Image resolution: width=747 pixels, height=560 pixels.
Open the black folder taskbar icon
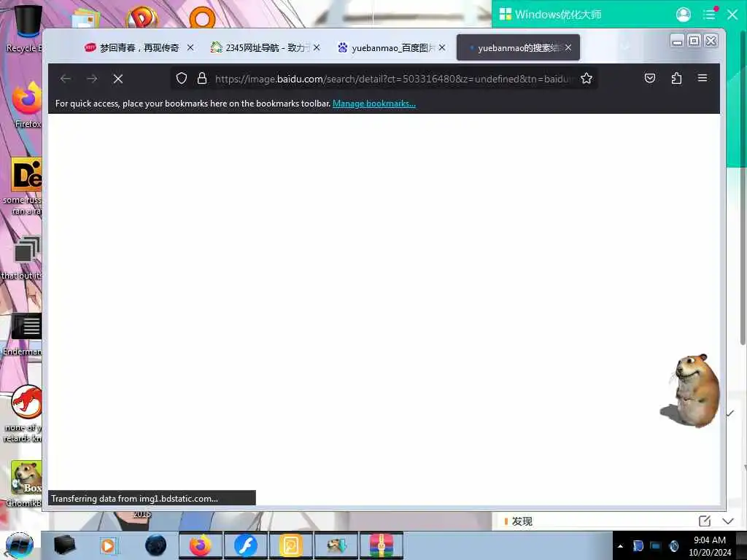coord(65,545)
